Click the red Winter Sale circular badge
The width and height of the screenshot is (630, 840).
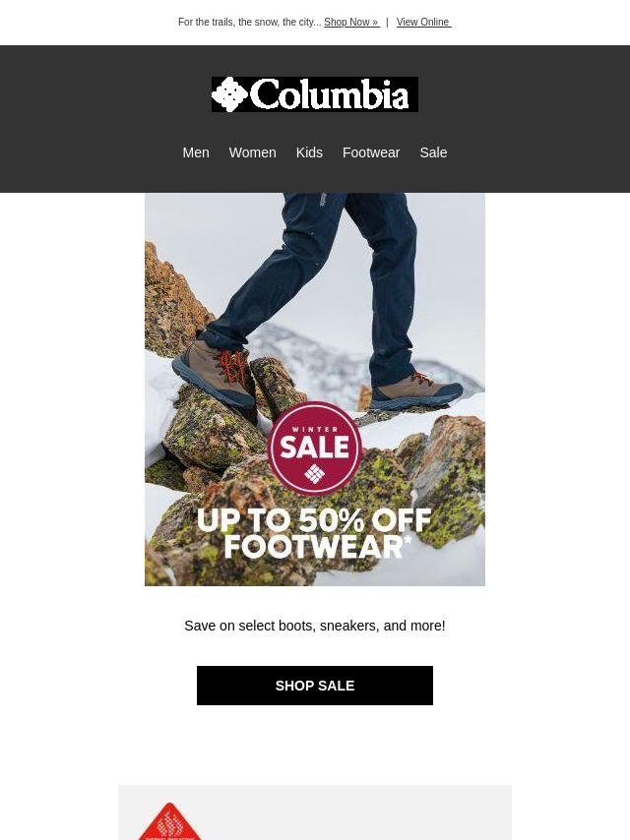coord(315,448)
